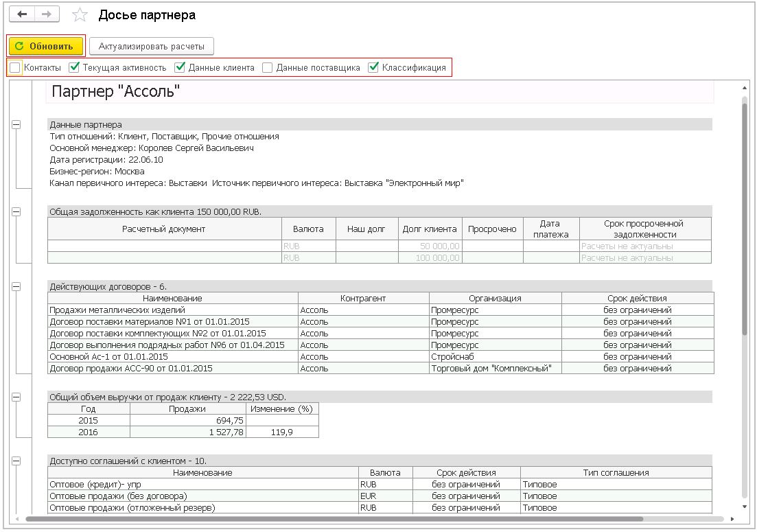Click the Дата платежа column header
The width and height of the screenshot is (757, 532).
[x=551, y=229]
